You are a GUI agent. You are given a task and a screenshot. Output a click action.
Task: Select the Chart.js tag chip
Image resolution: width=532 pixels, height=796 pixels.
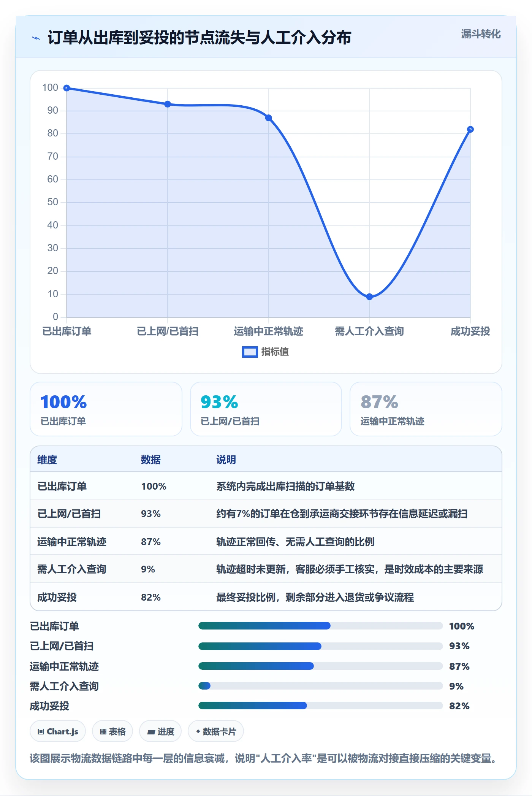58,731
